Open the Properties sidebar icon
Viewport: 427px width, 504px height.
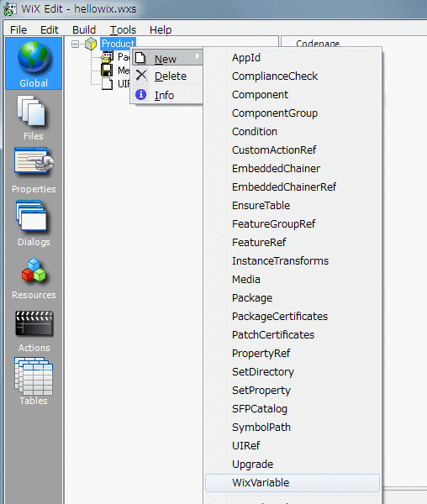click(34, 162)
